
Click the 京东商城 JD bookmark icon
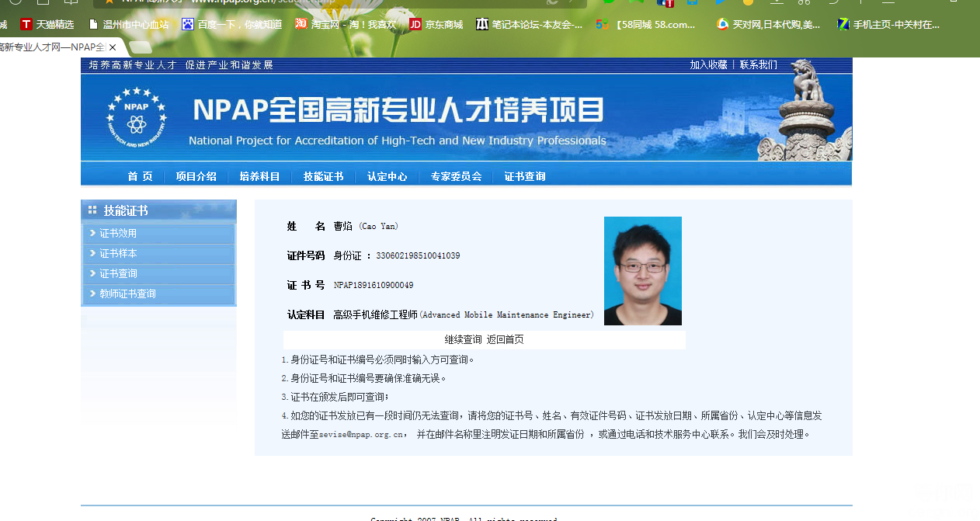(x=415, y=24)
